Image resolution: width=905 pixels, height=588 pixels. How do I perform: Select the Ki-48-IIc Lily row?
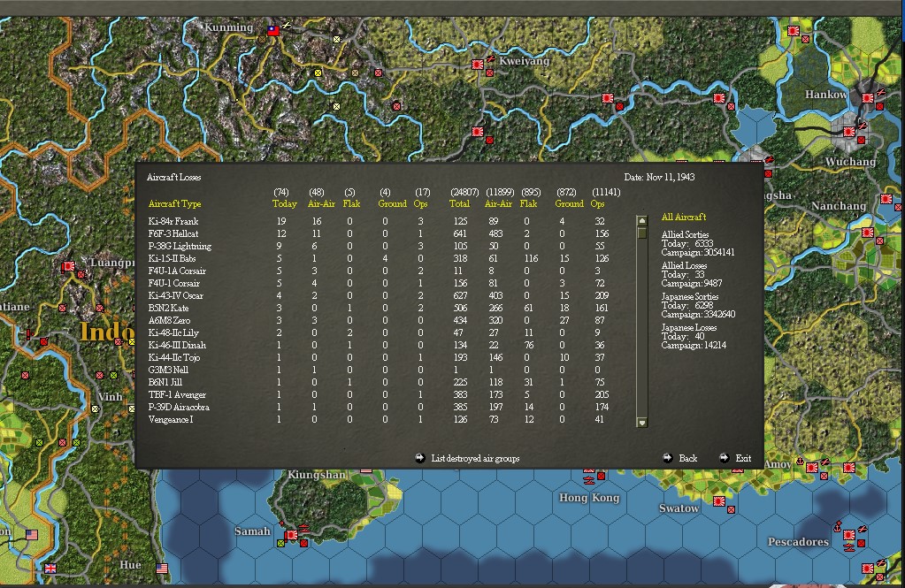coord(378,333)
